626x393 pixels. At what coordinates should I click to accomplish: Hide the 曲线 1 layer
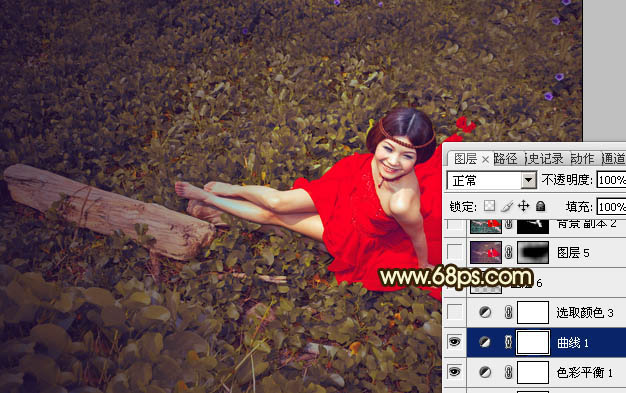pos(455,342)
